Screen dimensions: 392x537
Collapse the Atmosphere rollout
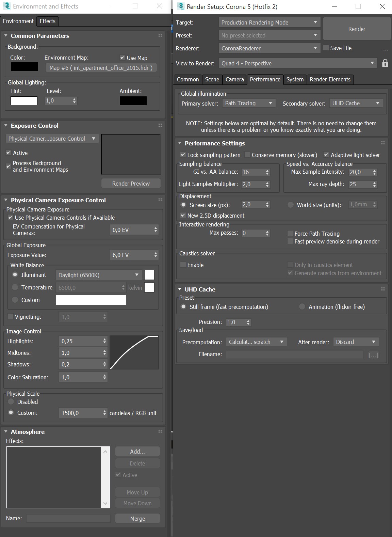tap(6, 431)
